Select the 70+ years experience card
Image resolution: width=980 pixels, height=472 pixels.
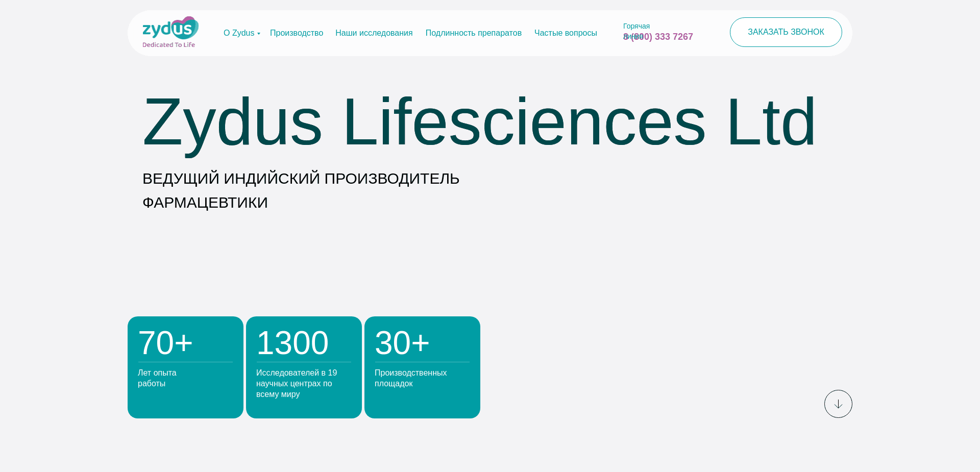point(185,367)
